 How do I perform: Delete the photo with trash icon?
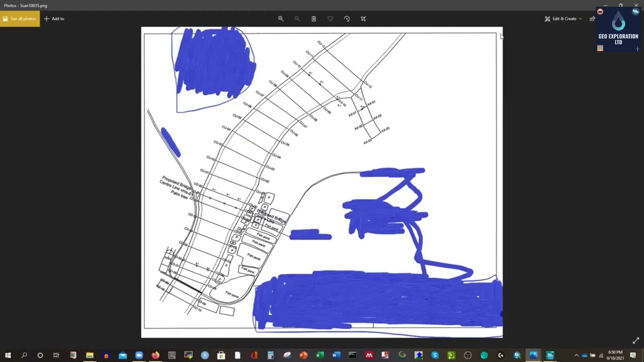click(x=313, y=19)
